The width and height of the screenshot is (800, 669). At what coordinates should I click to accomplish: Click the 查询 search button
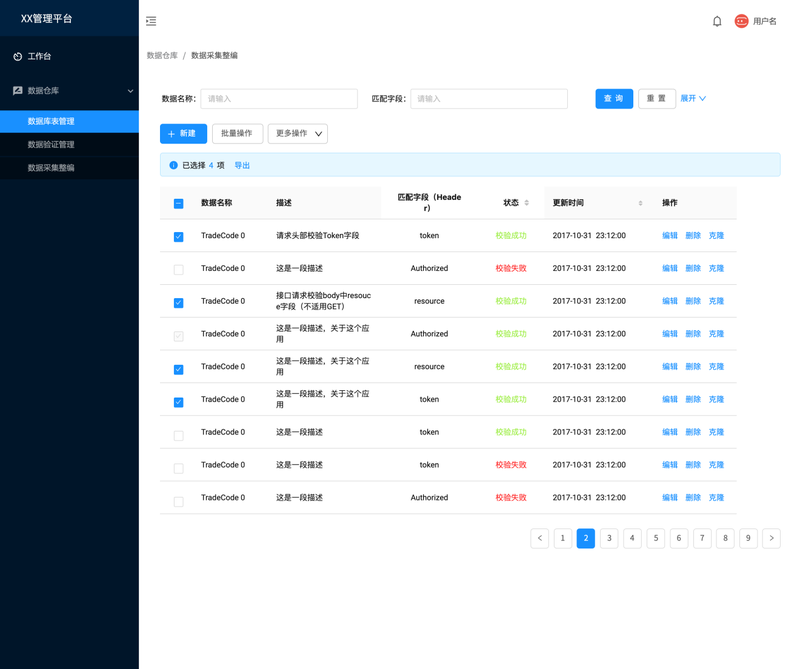tap(614, 99)
